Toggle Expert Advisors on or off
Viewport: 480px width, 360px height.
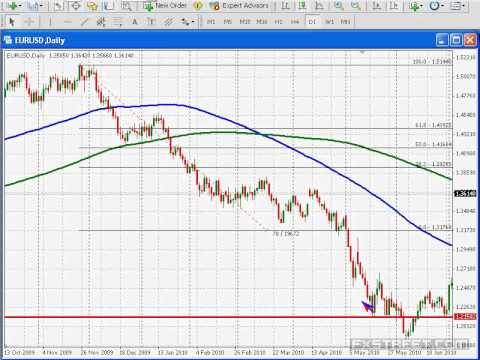click(239, 6)
